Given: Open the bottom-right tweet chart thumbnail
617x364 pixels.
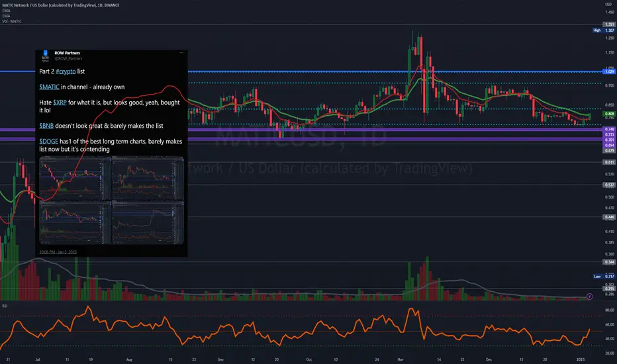Looking at the screenshot, I should [x=148, y=223].
